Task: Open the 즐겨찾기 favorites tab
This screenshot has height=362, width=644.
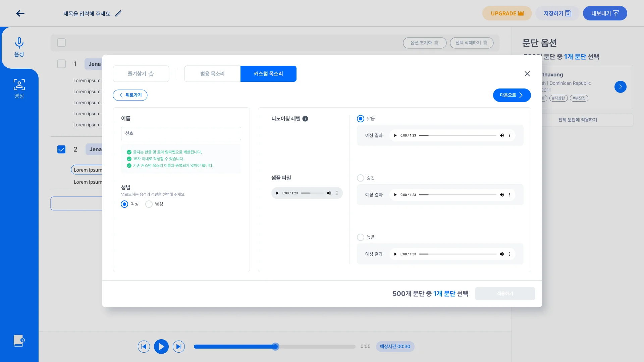Action: coord(141,74)
